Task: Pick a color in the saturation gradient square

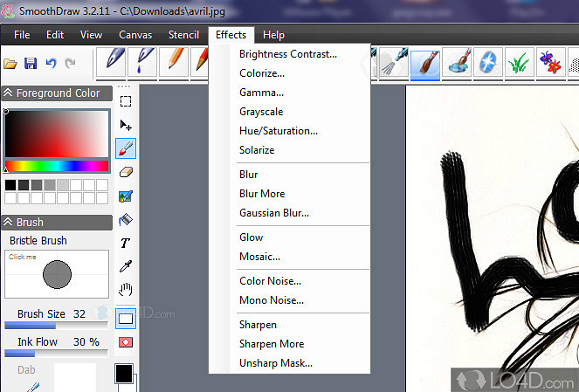Action: tap(57, 134)
